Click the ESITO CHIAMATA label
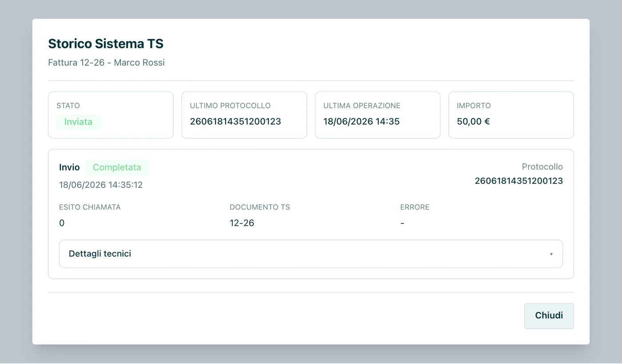The height and width of the screenshot is (364, 622). (x=90, y=207)
